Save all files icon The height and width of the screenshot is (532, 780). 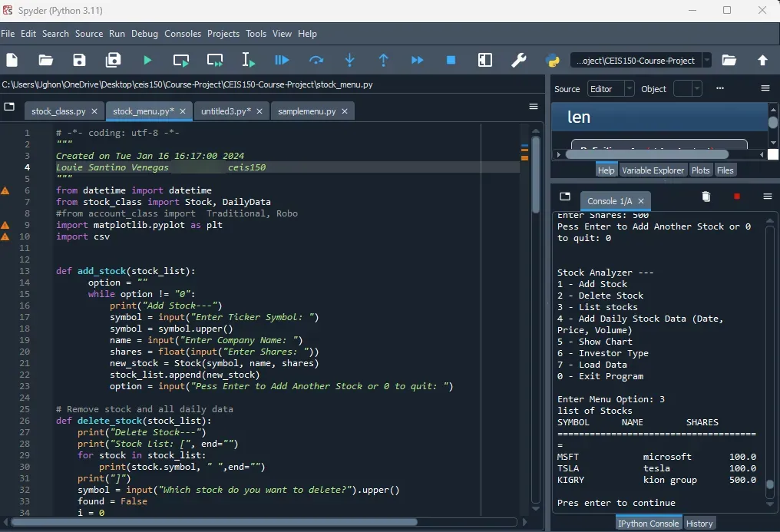point(114,60)
